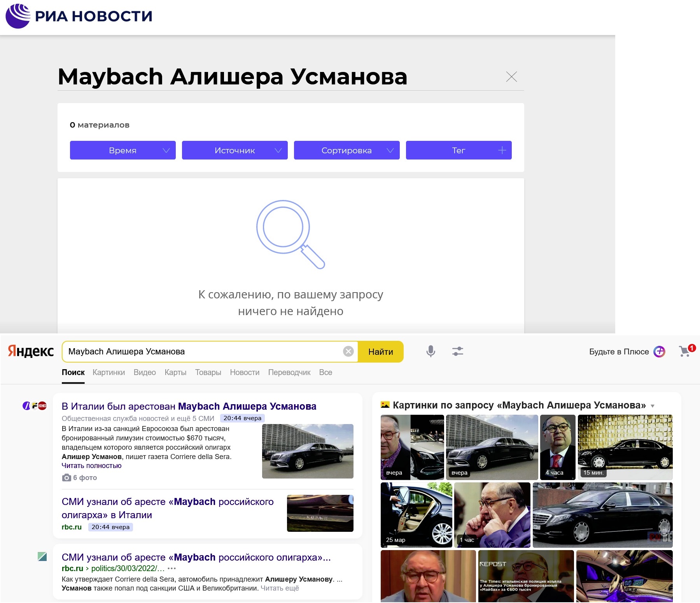Clear the RIA search with X icon

[x=511, y=77]
